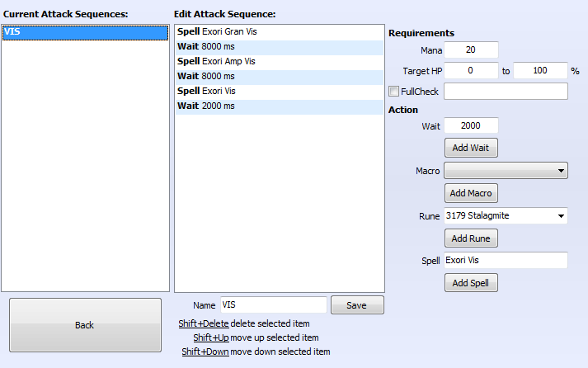This screenshot has height=368, width=588.
Task: Select the Spell Exori Gran Vis entry
Action: [279, 32]
